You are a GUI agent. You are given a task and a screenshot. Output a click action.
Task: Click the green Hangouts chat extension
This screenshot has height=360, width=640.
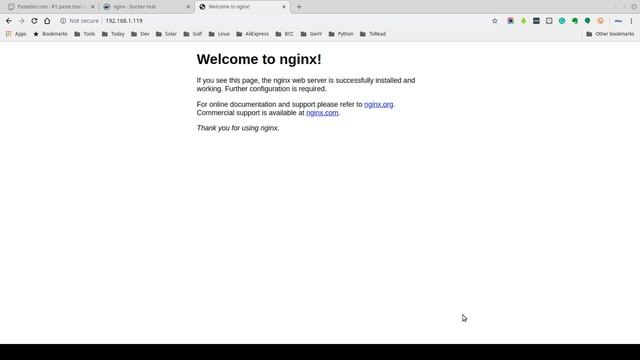pyautogui.click(x=587, y=21)
